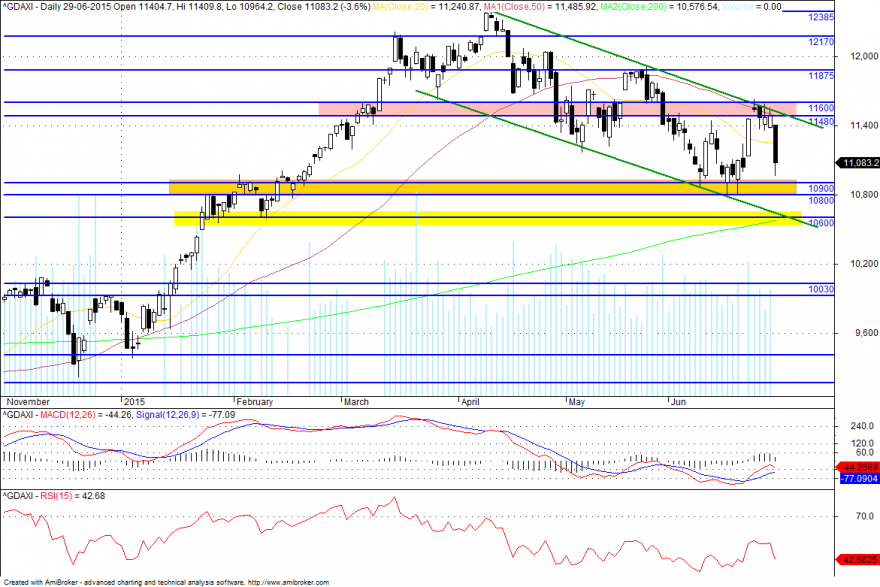Click the MACD value marker -44.2589

pos(858,467)
